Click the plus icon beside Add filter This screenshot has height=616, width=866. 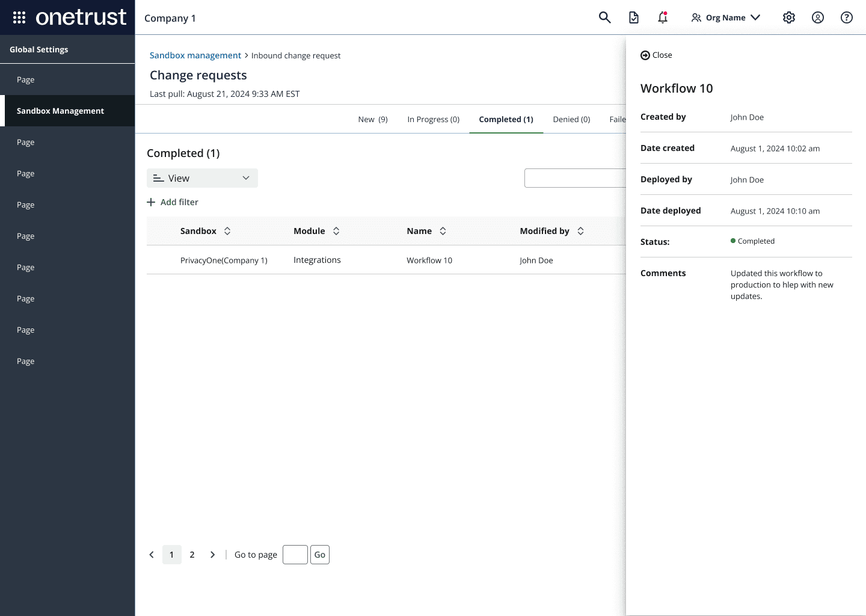coord(151,202)
